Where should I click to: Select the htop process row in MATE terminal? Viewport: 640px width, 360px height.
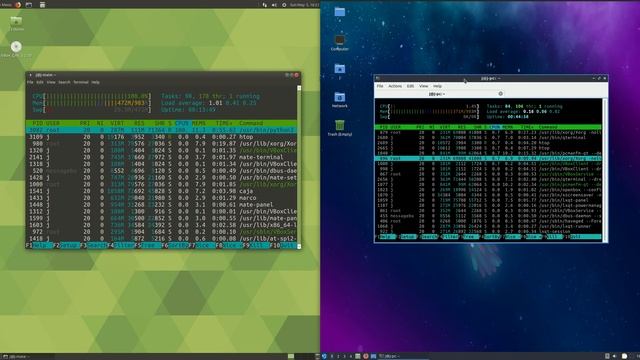pos(161,137)
